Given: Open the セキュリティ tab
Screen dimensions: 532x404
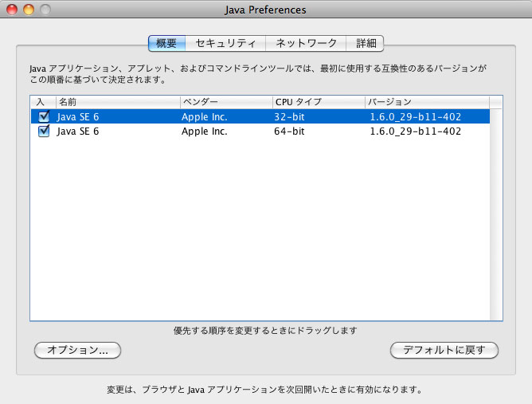Looking at the screenshot, I should coord(225,43).
